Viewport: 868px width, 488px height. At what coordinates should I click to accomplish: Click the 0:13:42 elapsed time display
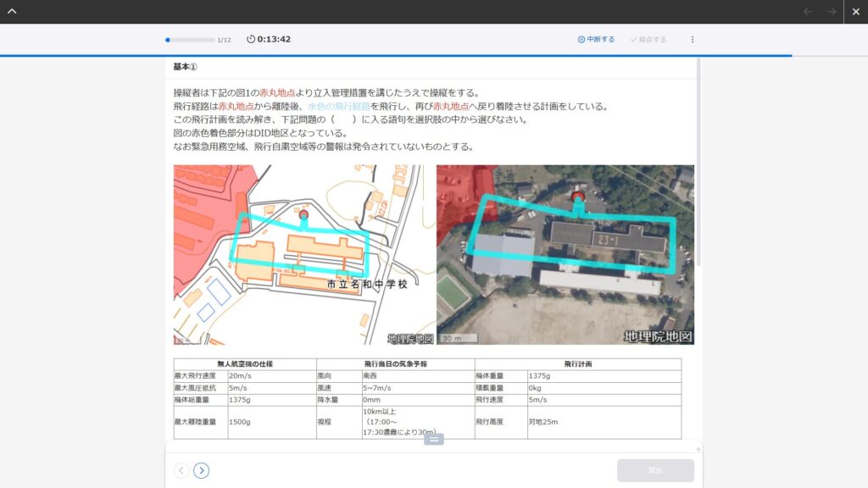(x=274, y=39)
